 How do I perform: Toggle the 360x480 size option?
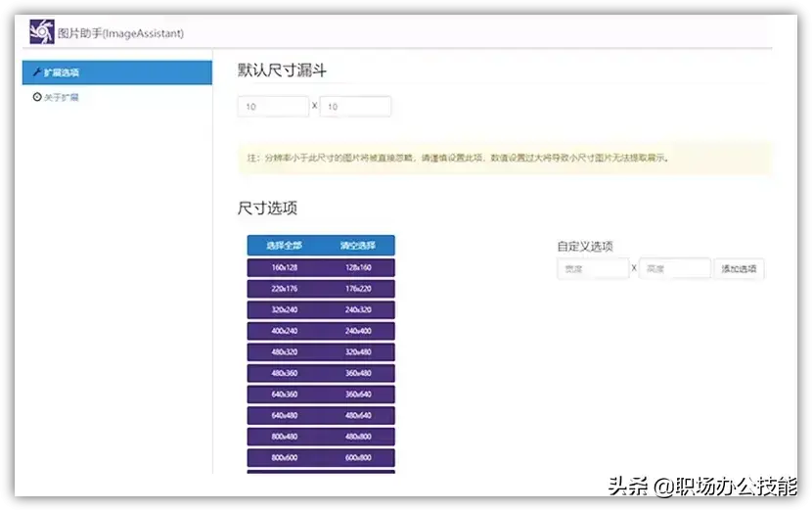point(358,373)
